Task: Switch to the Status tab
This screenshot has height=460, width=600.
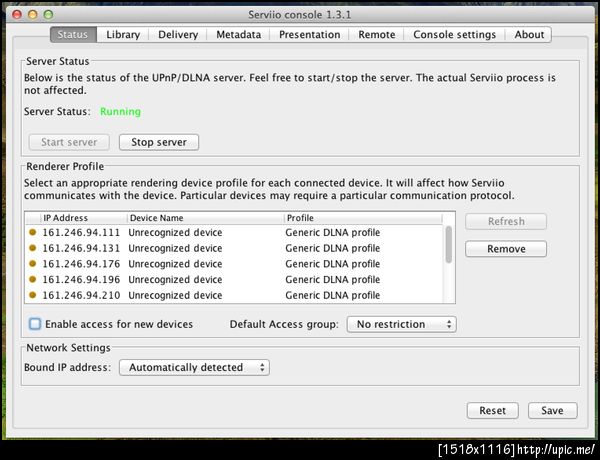Action: 73,34
